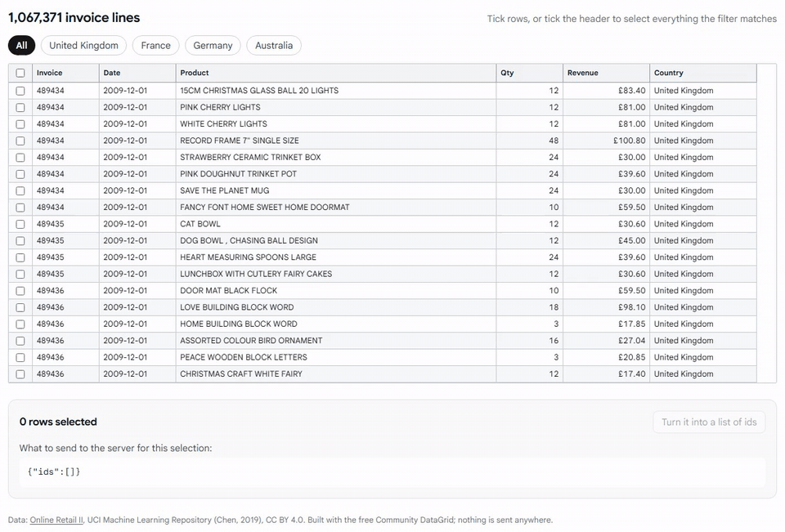Image resolution: width=785 pixels, height=532 pixels.
Task: Click invoice 489434 in PINK CHERRY LIGHTS row
Action: tap(65, 107)
